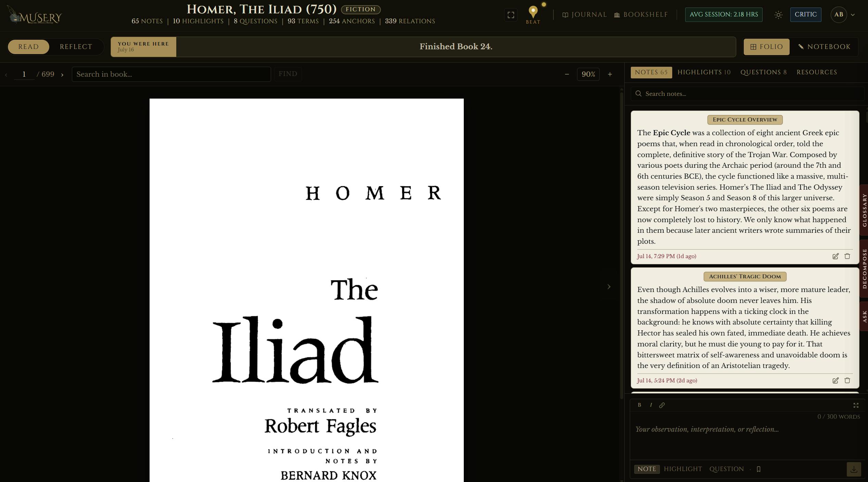868x482 pixels.
Task: Switch to Read mode
Action: 28,47
